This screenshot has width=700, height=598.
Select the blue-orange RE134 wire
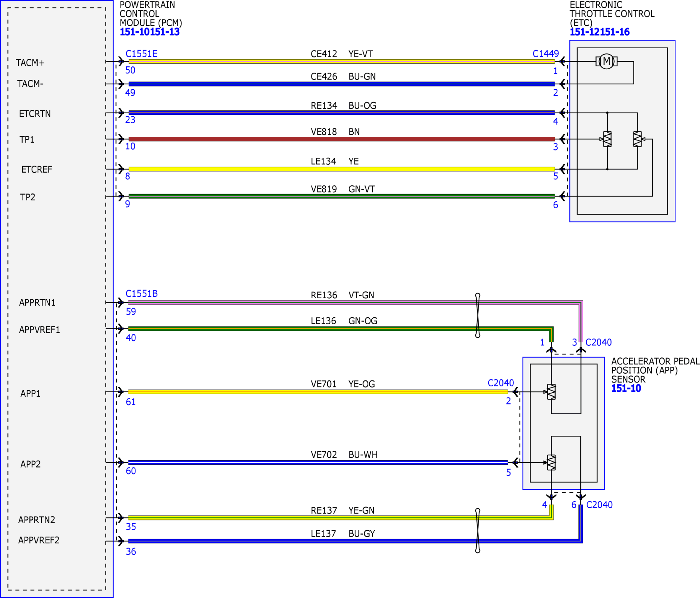click(x=341, y=112)
